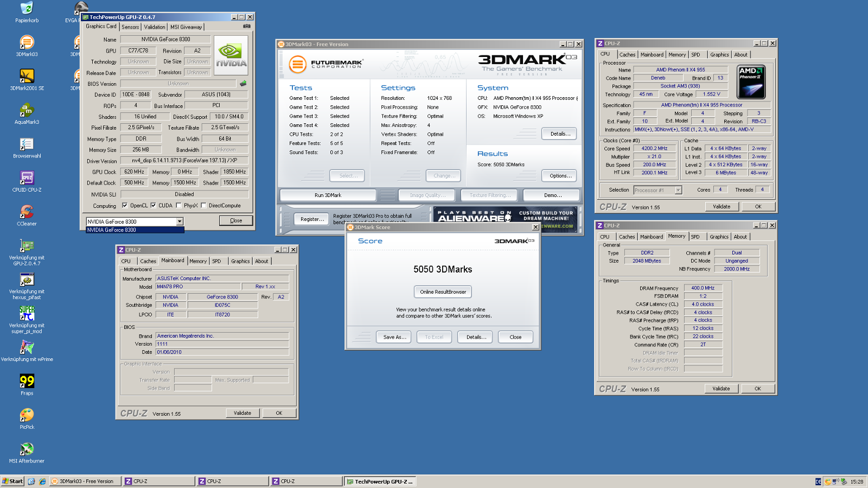
Task: Open the Papierkorb recycle bin desktop icon
Action: pyautogui.click(x=27, y=8)
